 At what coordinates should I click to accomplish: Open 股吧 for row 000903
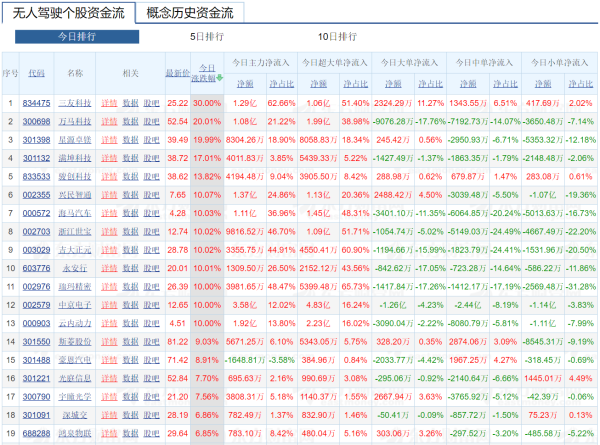click(152, 323)
